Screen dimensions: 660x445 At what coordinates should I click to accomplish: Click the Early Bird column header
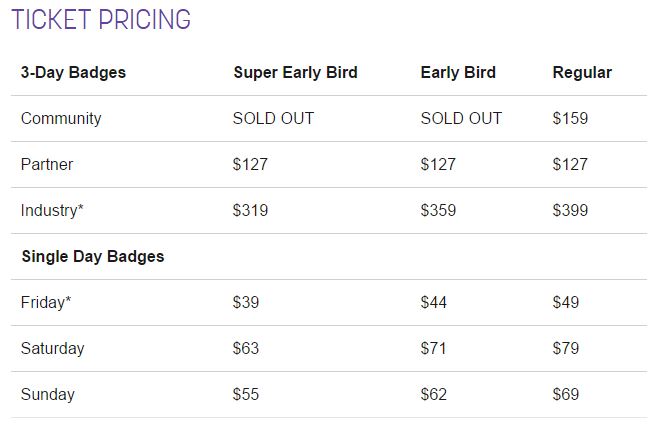click(458, 72)
